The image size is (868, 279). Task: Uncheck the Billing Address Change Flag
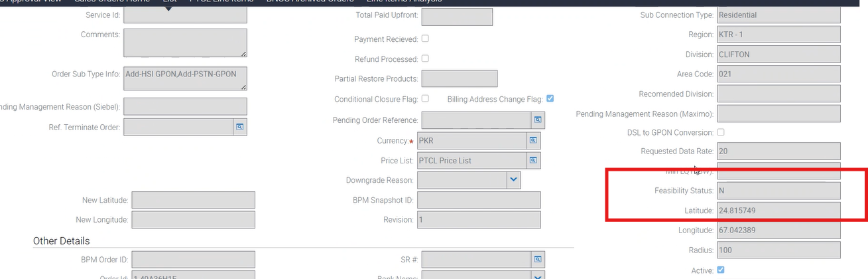[x=550, y=99]
